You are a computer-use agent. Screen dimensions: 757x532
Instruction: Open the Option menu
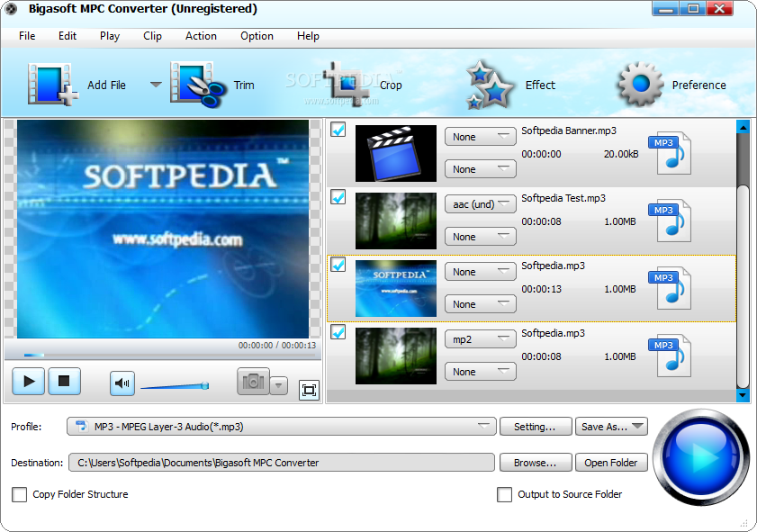tap(257, 36)
